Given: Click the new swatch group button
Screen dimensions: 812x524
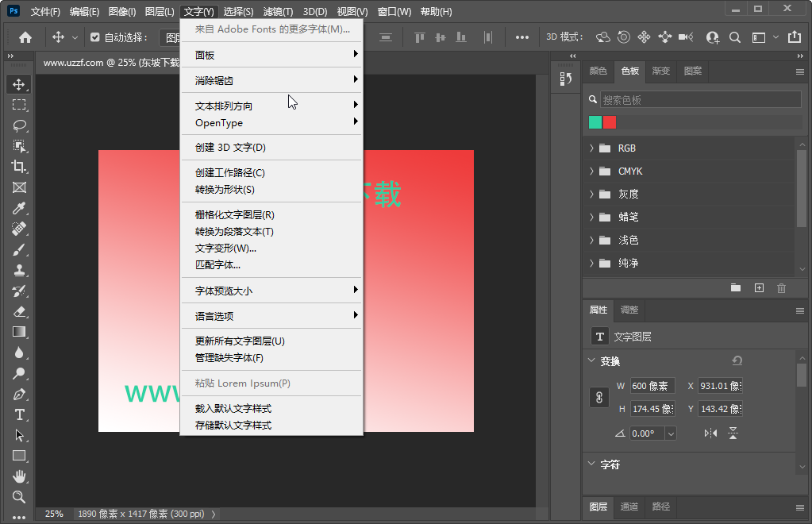Looking at the screenshot, I should [735, 287].
